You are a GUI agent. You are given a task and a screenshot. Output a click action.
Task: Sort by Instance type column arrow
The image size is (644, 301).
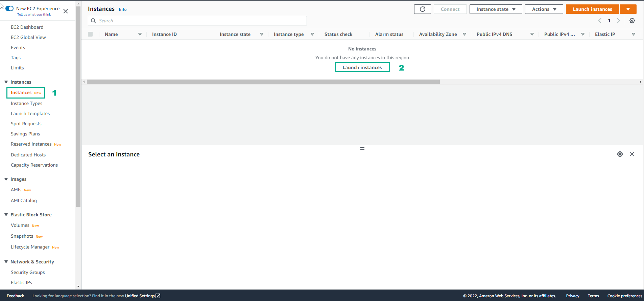pyautogui.click(x=312, y=34)
